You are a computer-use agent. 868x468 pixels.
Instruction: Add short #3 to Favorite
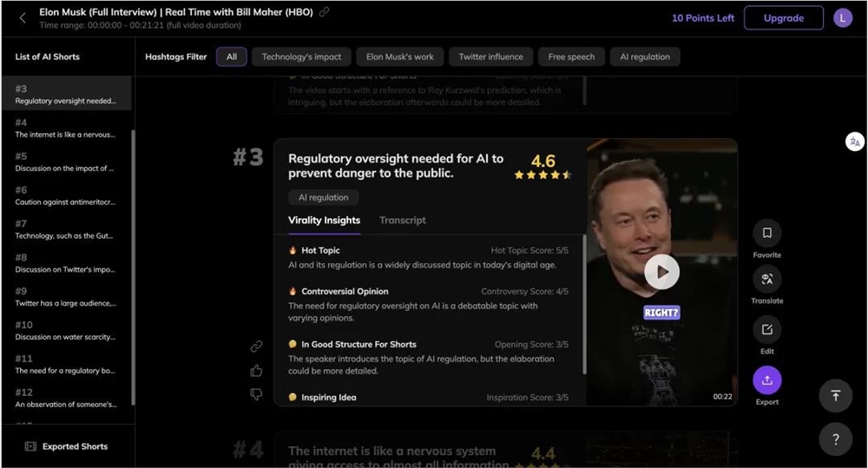click(x=766, y=234)
